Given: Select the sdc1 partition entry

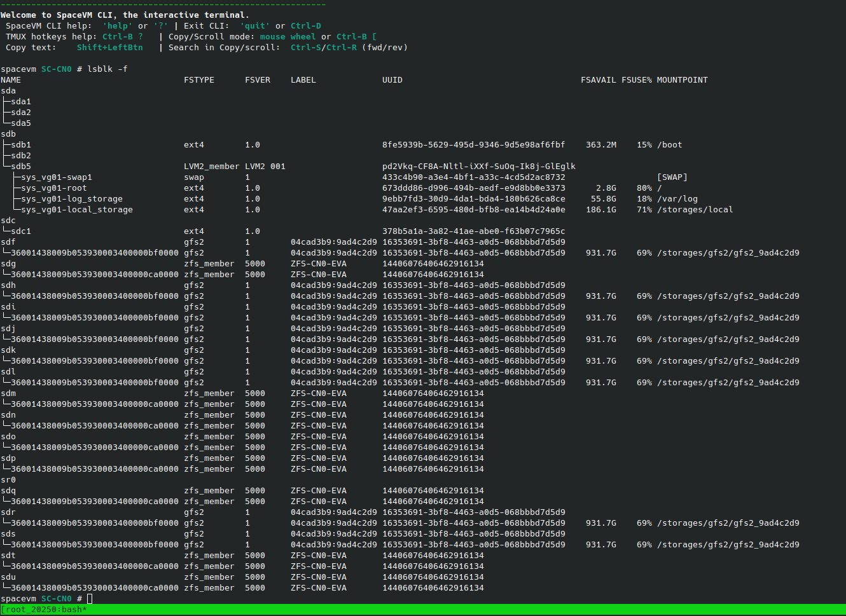Looking at the screenshot, I should click(x=20, y=231).
